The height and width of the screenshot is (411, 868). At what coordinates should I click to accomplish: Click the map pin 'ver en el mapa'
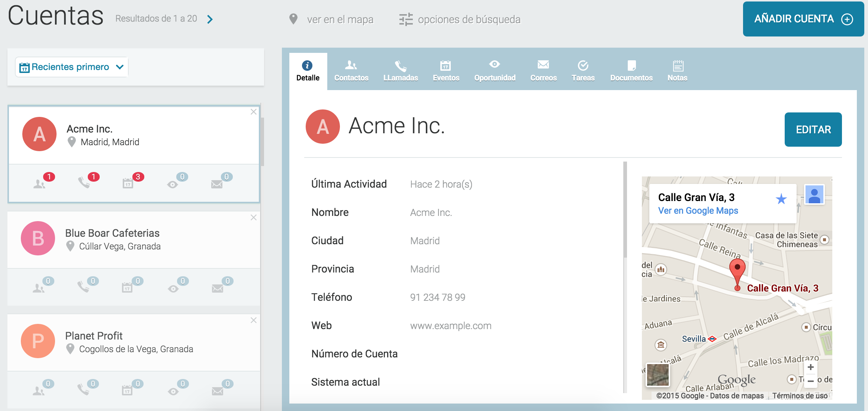point(293,19)
